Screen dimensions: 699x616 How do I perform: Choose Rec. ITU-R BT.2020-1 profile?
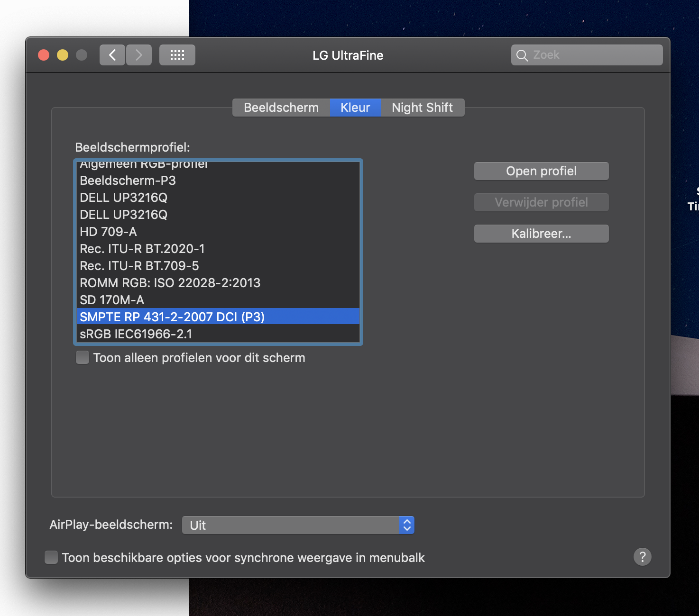click(x=218, y=249)
